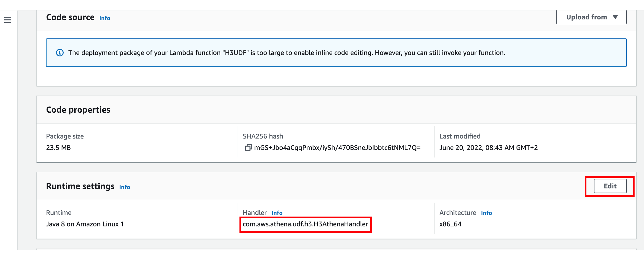This screenshot has height=255, width=644.
Task: Click the H3UDF deployment package banner message
Action: pos(286,53)
